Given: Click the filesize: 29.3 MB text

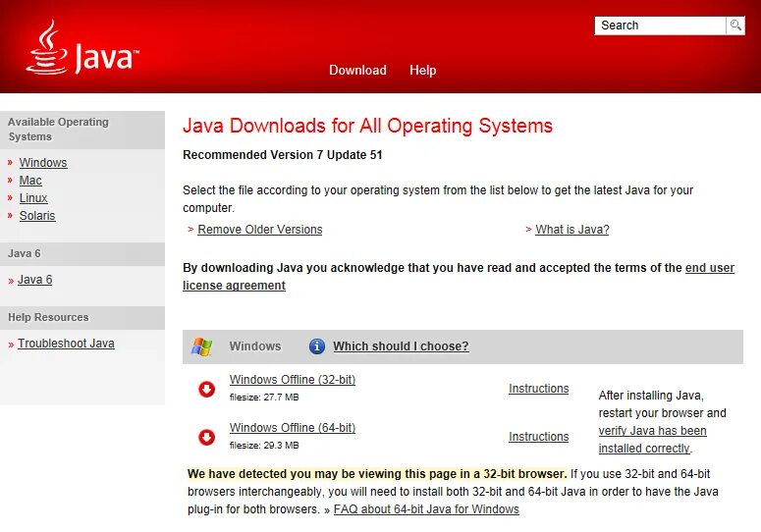Looking at the screenshot, I should [264, 446].
